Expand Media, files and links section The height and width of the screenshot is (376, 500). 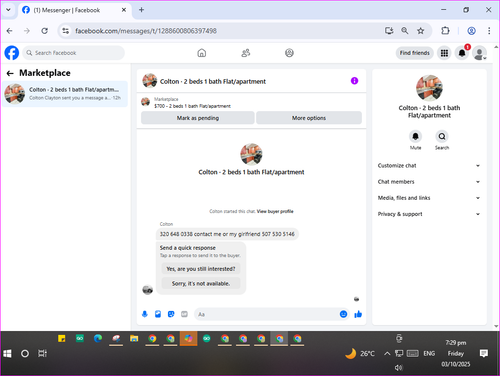pos(429,198)
